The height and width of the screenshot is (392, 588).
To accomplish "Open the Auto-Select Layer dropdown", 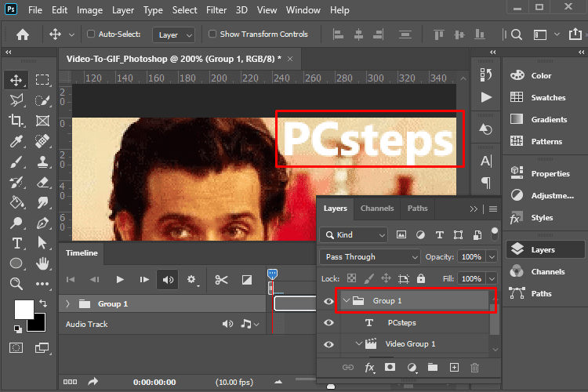I will (x=173, y=34).
